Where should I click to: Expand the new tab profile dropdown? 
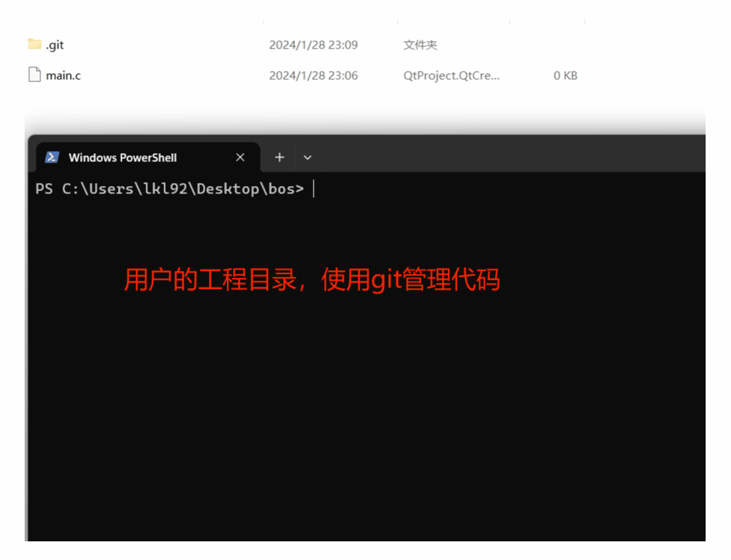pos(307,158)
